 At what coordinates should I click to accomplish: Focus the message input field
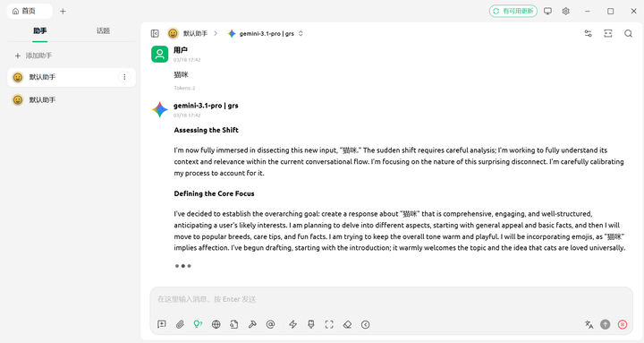(x=391, y=299)
